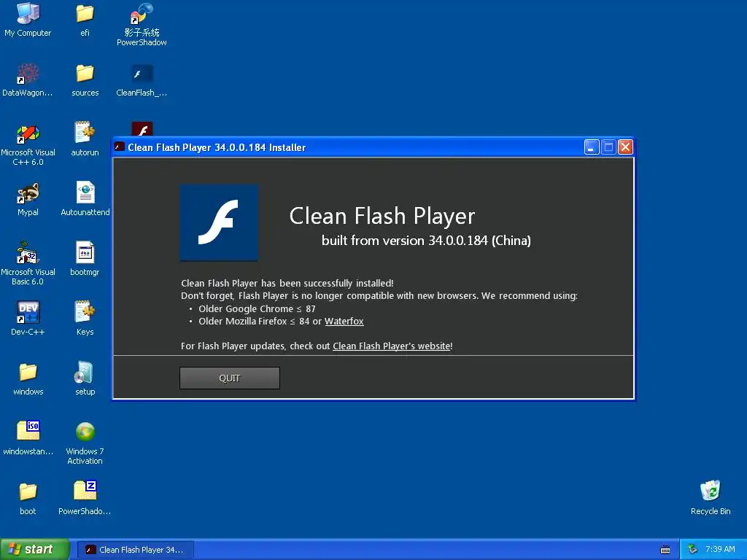The image size is (747, 560).
Task: Minimize the Clean Flash Player Installer window
Action: (591, 147)
